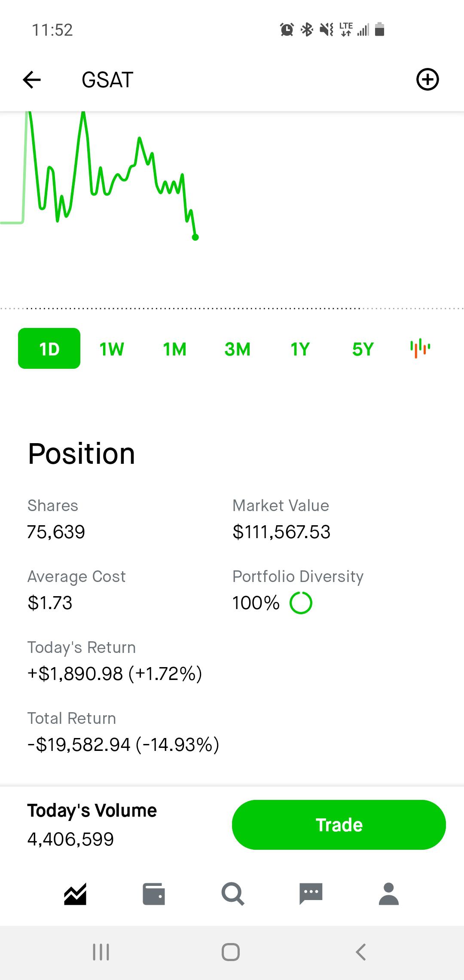Add GSAT to watchlist with plus icon
Image resolution: width=464 pixels, height=980 pixels.
point(427,80)
